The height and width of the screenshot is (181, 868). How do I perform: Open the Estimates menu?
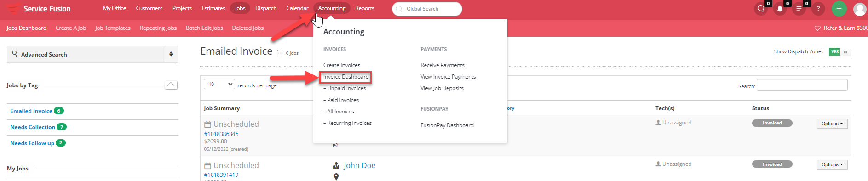[x=213, y=8]
